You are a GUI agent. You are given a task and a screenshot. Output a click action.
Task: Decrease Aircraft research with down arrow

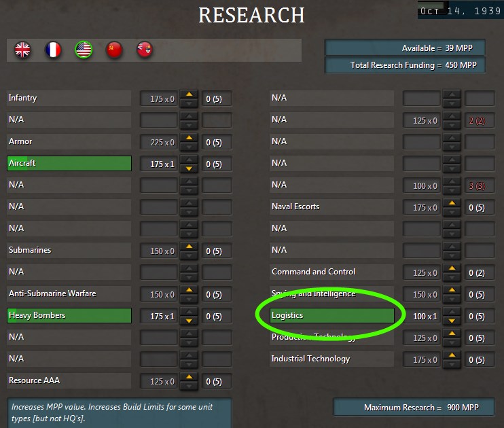pos(190,168)
